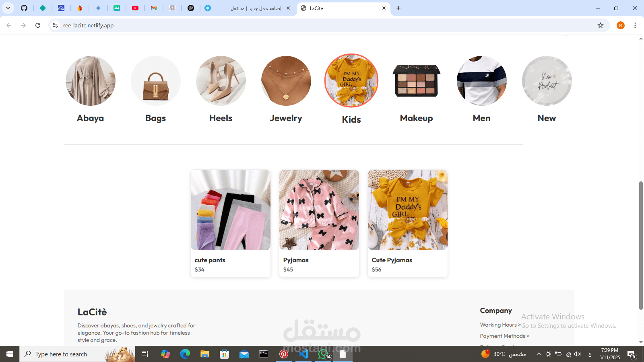Select the Makeup category image
Image resolution: width=644 pixels, height=362 pixels.
(417, 81)
